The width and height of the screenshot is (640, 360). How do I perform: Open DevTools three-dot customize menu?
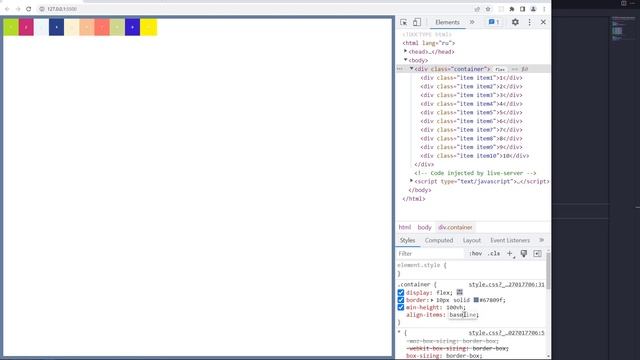tap(529, 22)
